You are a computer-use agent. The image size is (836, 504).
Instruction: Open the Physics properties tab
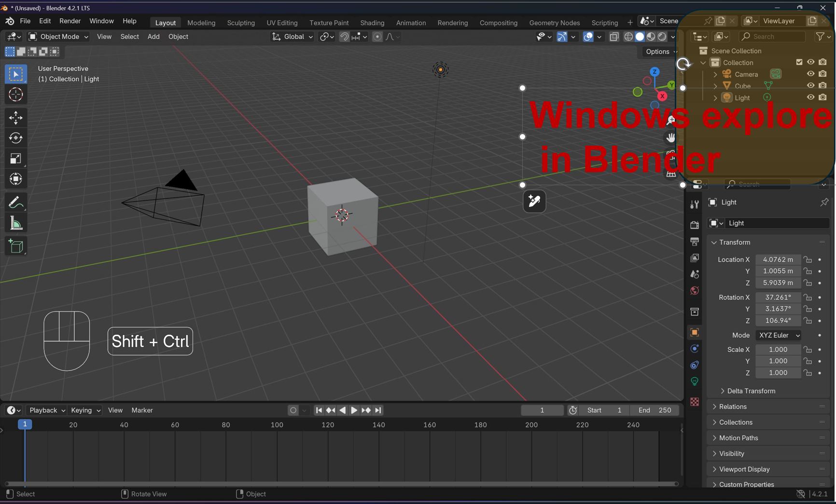pos(695,349)
